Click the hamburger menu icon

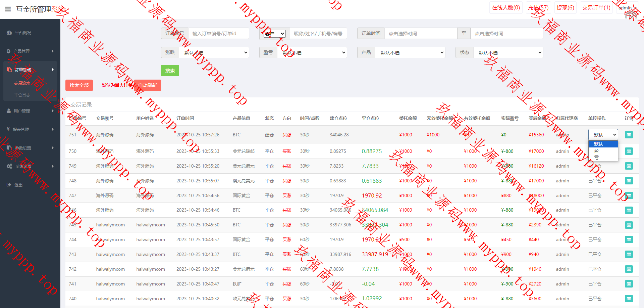pyautogui.click(x=8, y=9)
